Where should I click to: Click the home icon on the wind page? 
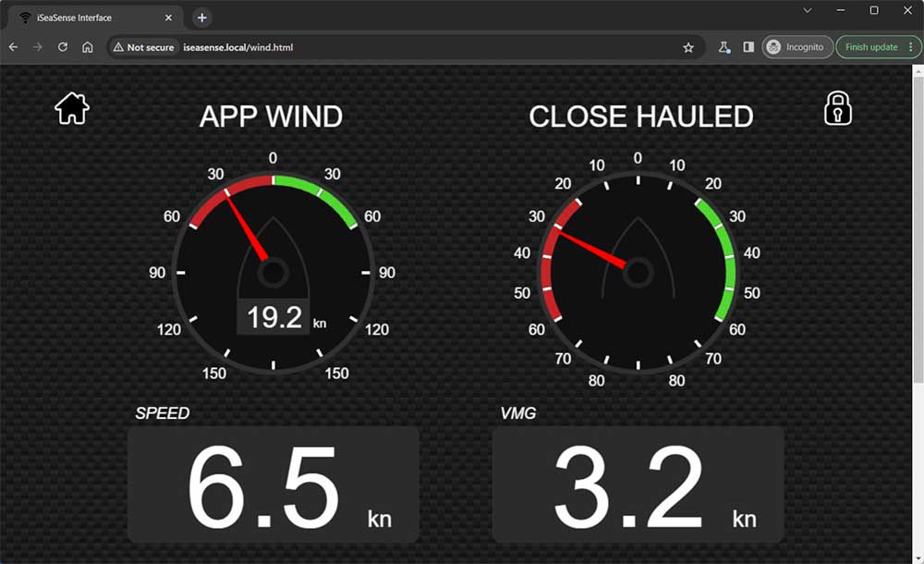pos(71,108)
